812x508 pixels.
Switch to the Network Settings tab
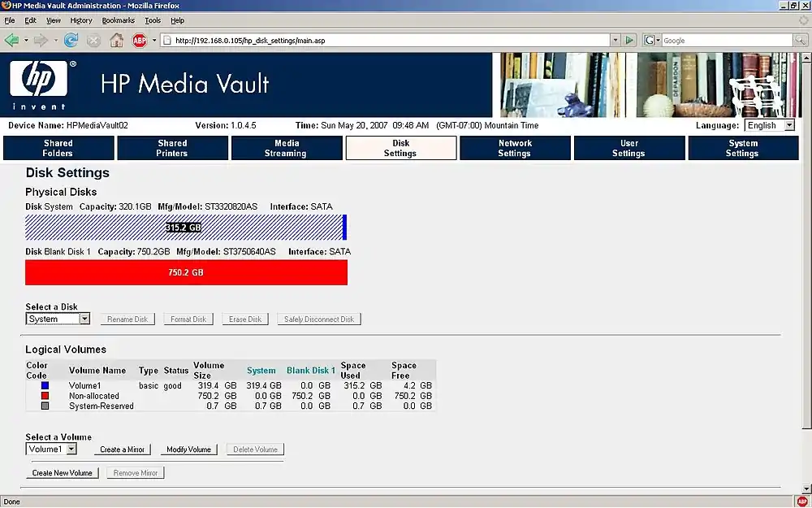[x=515, y=148]
